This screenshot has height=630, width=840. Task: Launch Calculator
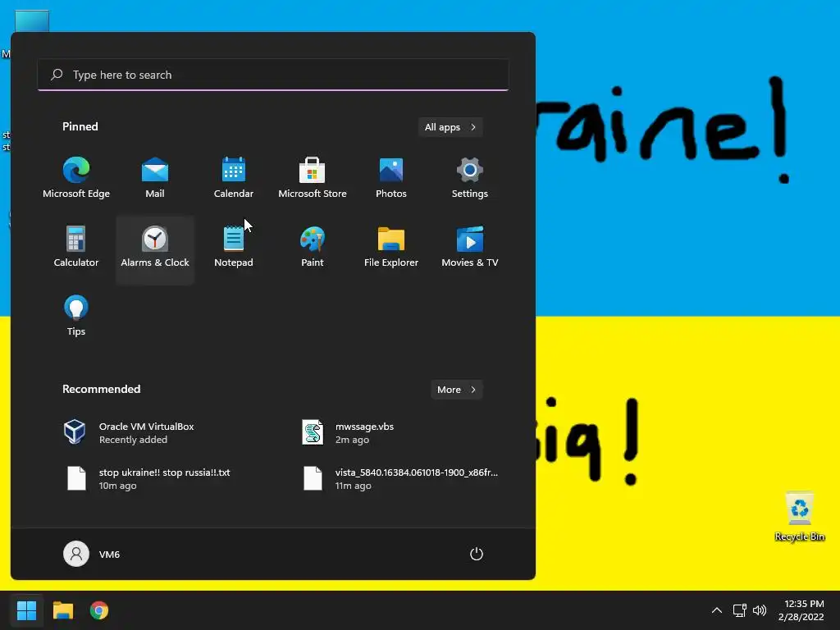coord(76,248)
